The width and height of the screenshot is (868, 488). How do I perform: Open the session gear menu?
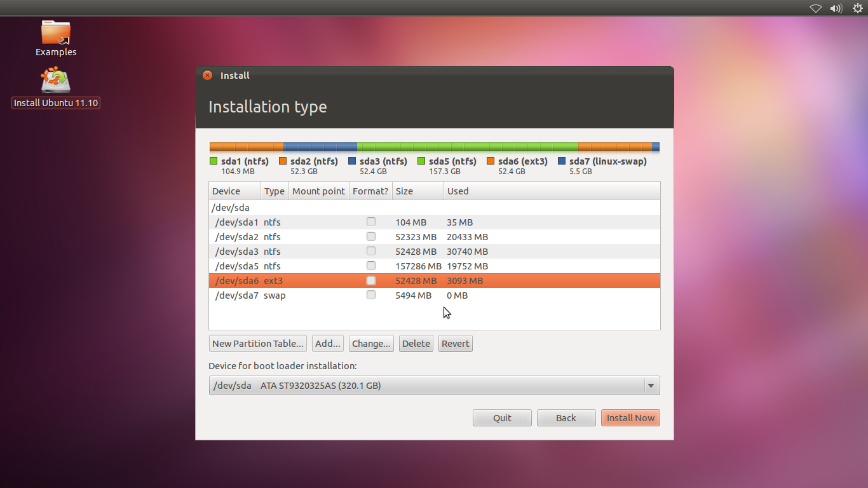[857, 8]
